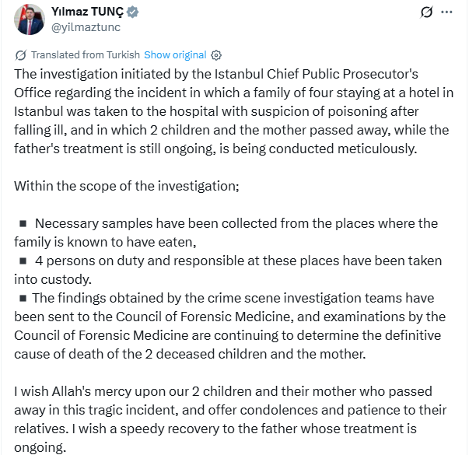Click the verified badge next to Yılmaz TUNÇ
Viewport: 476px width, 455px height.
134,12
